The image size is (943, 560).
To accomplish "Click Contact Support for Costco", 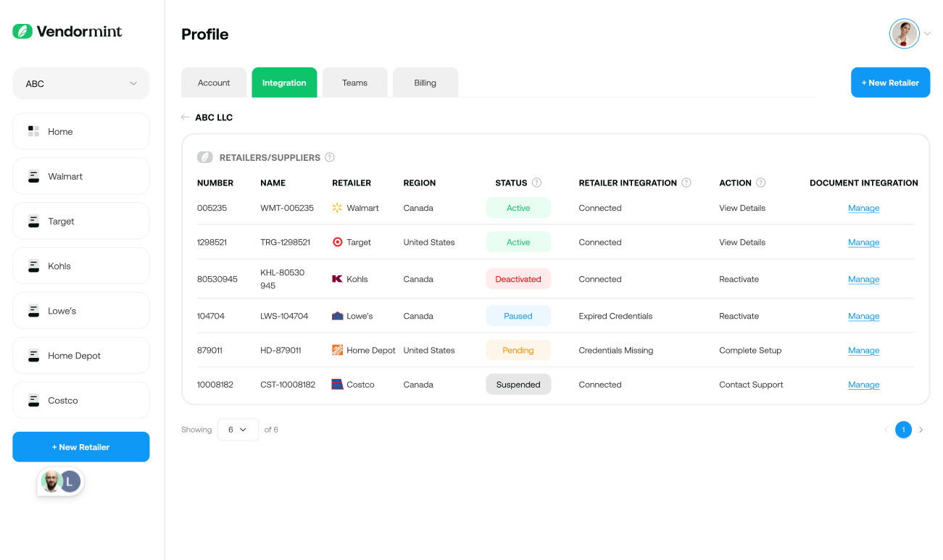I will pos(751,385).
